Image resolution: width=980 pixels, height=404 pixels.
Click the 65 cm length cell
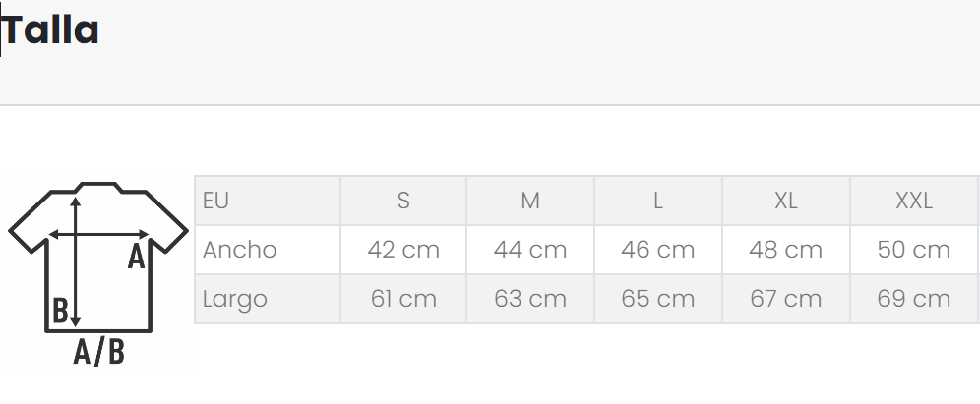point(657,299)
